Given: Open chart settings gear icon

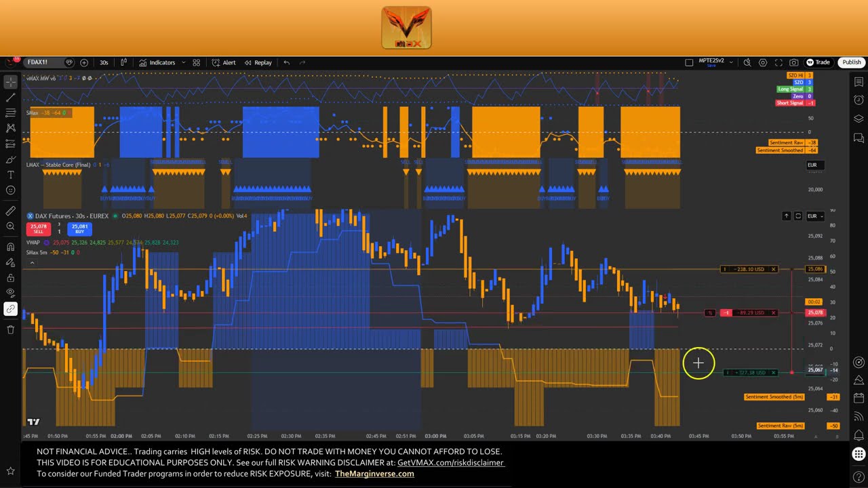Looking at the screenshot, I should click(763, 62).
